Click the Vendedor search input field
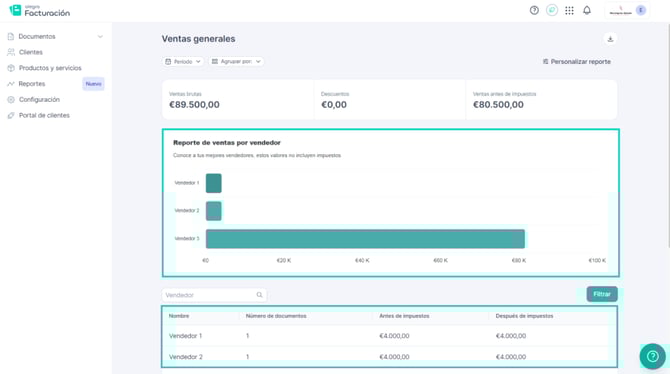Screen dimensions: 670x374 coord(214,295)
